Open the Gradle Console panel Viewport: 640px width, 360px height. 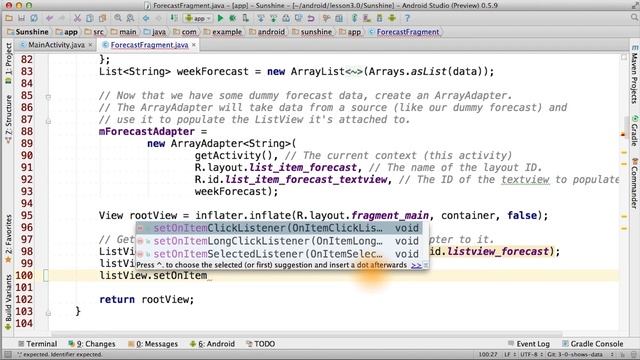point(593,344)
